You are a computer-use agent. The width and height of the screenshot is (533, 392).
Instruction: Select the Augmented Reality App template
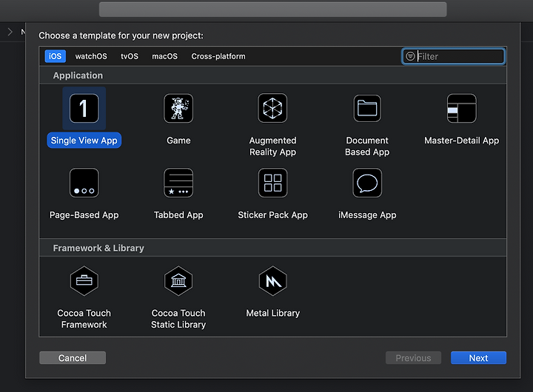click(x=272, y=109)
